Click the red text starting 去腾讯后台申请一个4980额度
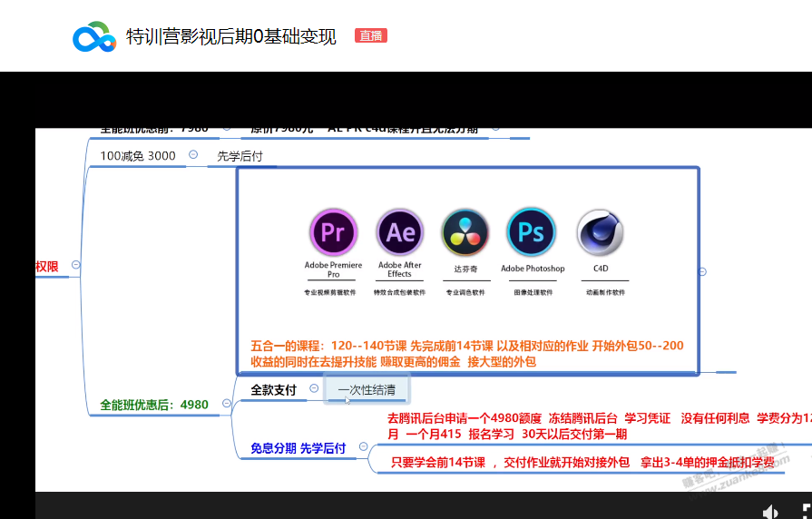Viewport: 812px width, 519px height. [600, 418]
